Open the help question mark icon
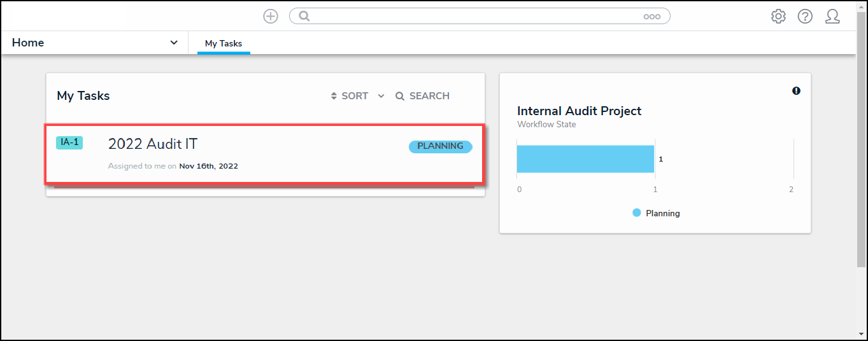Image resolution: width=868 pixels, height=341 pixels. 805,17
